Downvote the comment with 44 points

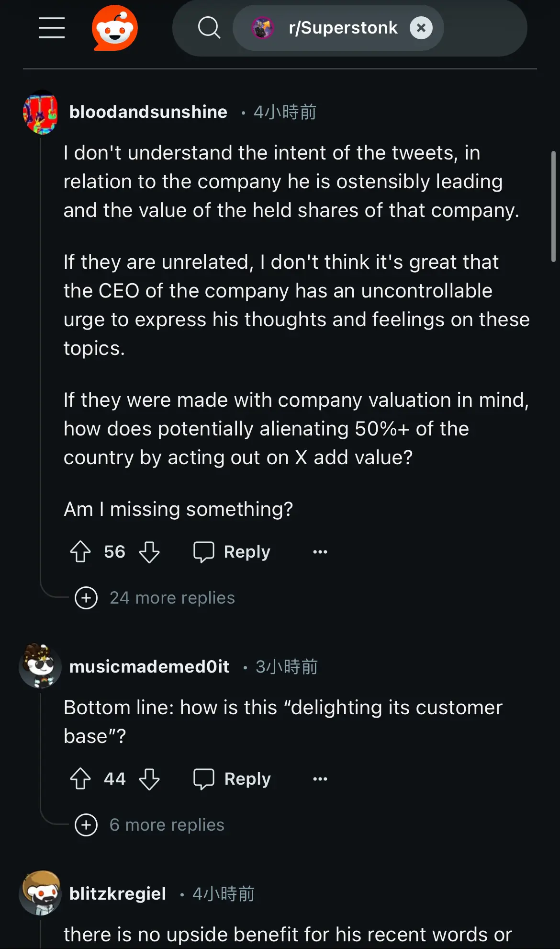(x=149, y=778)
